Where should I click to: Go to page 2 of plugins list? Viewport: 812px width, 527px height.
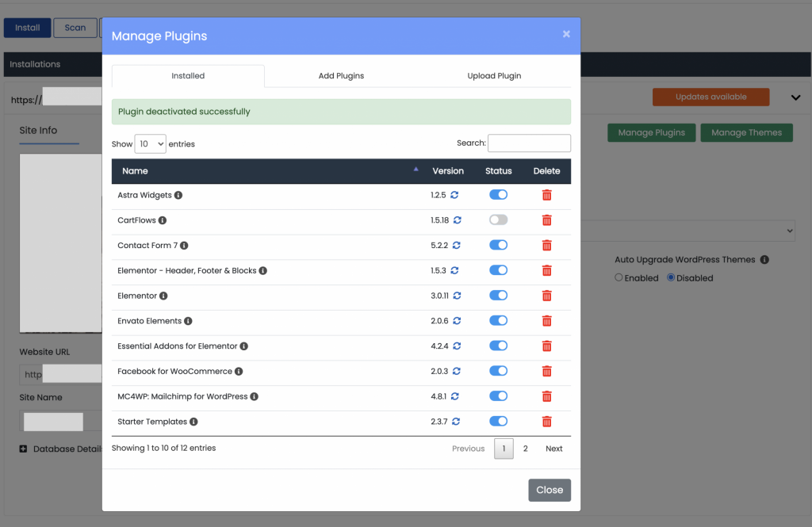[x=525, y=449]
